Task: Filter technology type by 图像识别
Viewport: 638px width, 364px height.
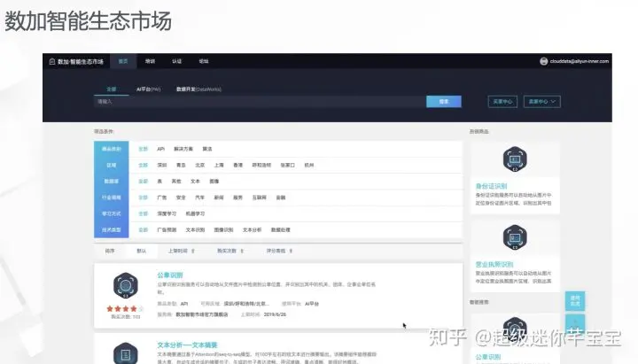Action: tap(223, 229)
